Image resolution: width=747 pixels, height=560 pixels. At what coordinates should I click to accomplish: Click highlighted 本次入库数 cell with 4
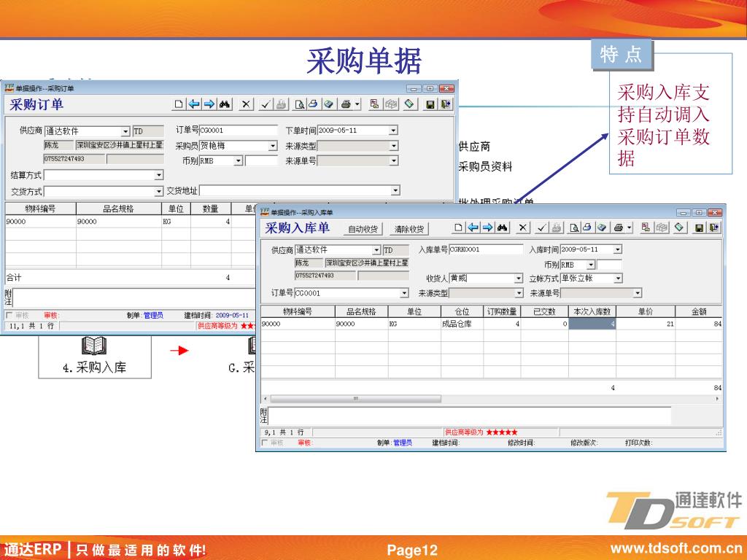click(x=592, y=324)
